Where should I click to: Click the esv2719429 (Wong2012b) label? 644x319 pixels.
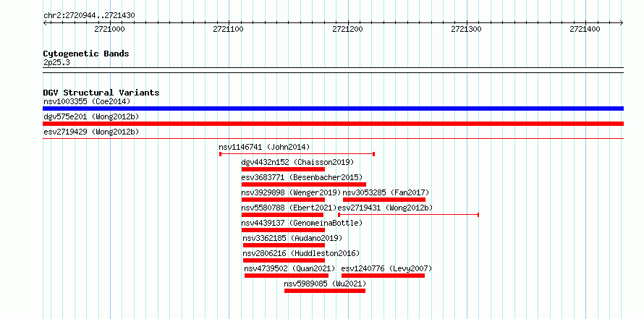(91, 132)
